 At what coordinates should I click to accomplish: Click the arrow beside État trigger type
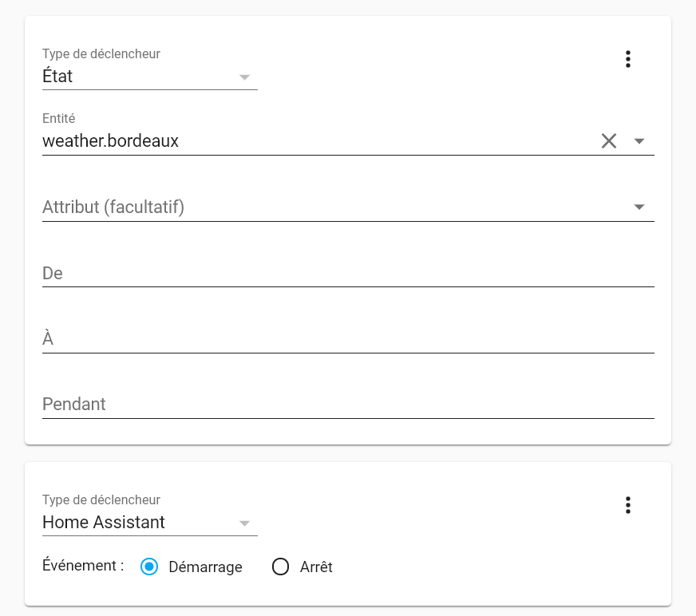244,77
